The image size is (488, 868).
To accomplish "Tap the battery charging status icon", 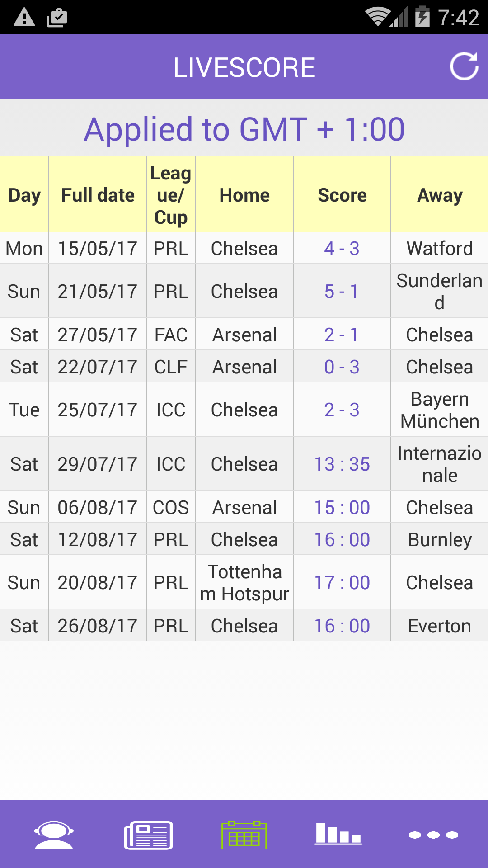I will [422, 17].
